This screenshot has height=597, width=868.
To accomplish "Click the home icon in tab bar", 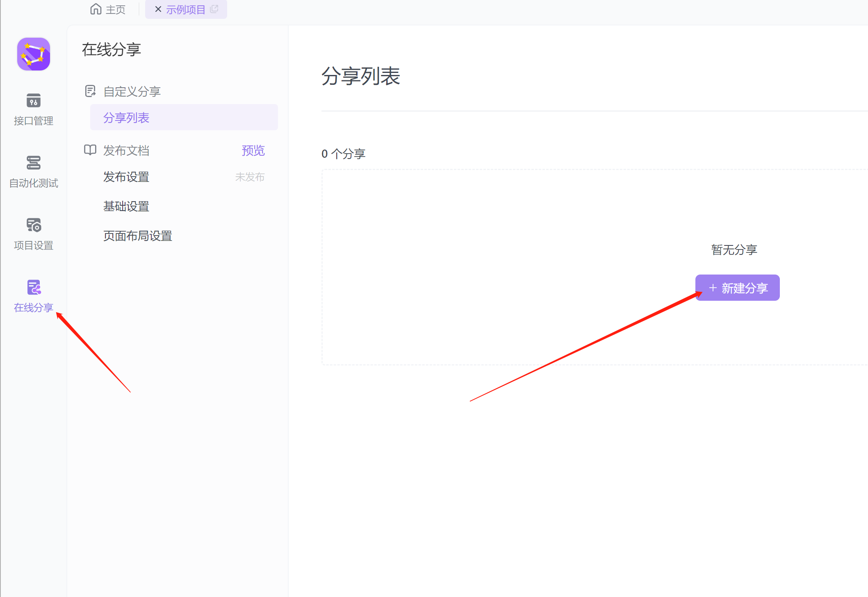I will (96, 9).
